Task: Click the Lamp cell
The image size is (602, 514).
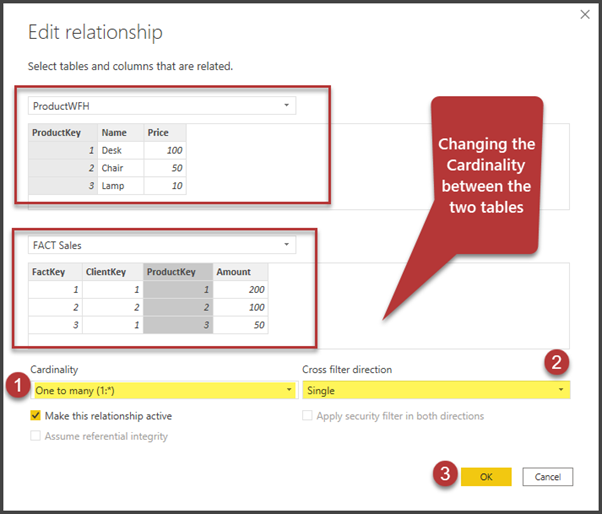Action: [121, 186]
